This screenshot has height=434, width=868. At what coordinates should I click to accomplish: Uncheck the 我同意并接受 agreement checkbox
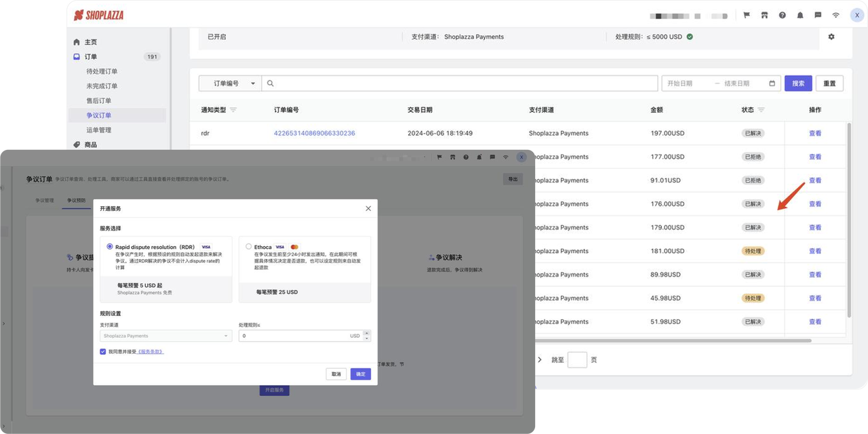[x=103, y=351]
